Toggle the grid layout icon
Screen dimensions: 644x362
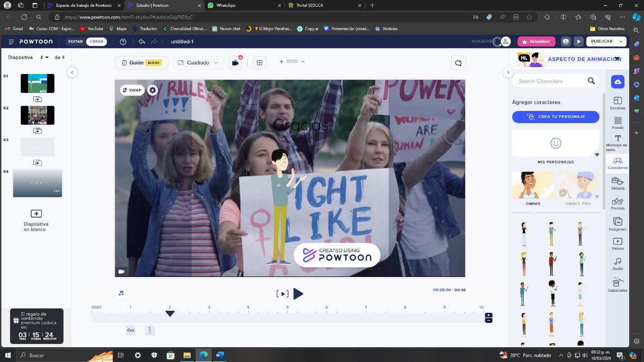[x=259, y=62]
